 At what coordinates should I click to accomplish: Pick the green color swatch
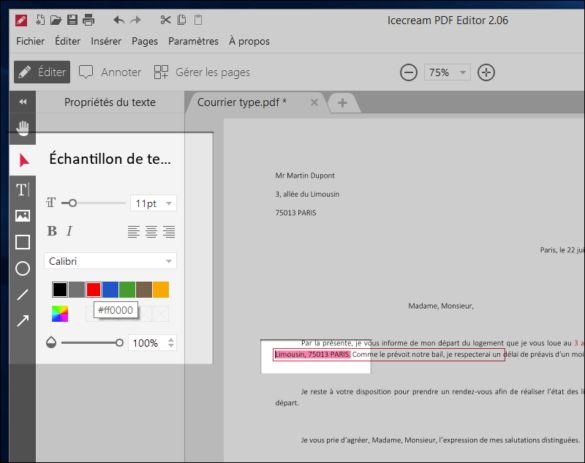[x=127, y=290]
